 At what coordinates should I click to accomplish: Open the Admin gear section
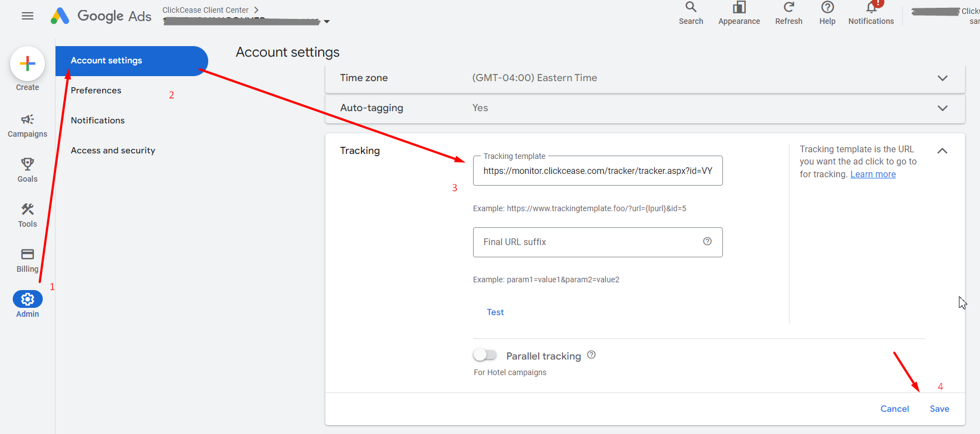[27, 305]
